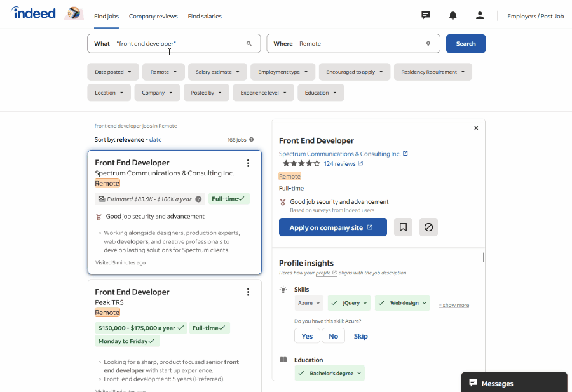Image resolution: width=572 pixels, height=392 pixels.
Task: Click the estimated salary help icon
Action: coord(198,199)
